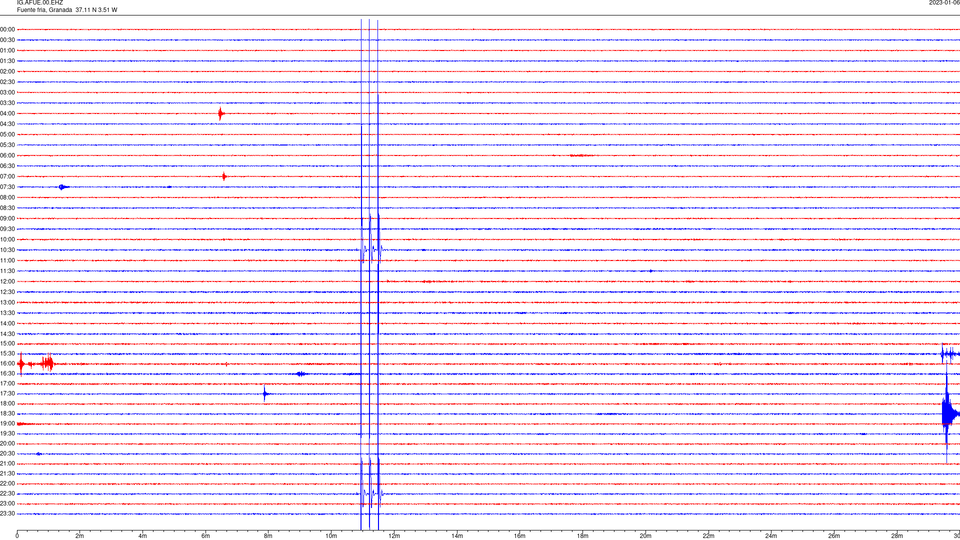Select the 11:00 time row label
This screenshot has height=540, width=960.
tap(7, 260)
